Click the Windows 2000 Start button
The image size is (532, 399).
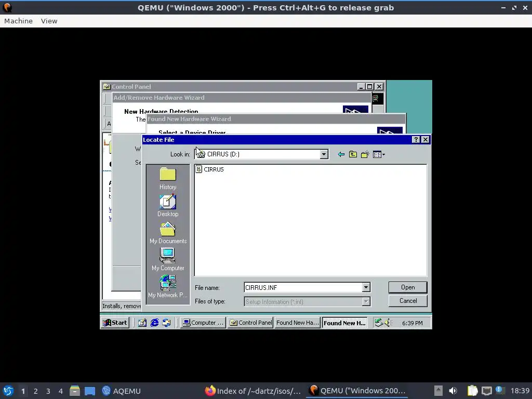click(x=115, y=323)
